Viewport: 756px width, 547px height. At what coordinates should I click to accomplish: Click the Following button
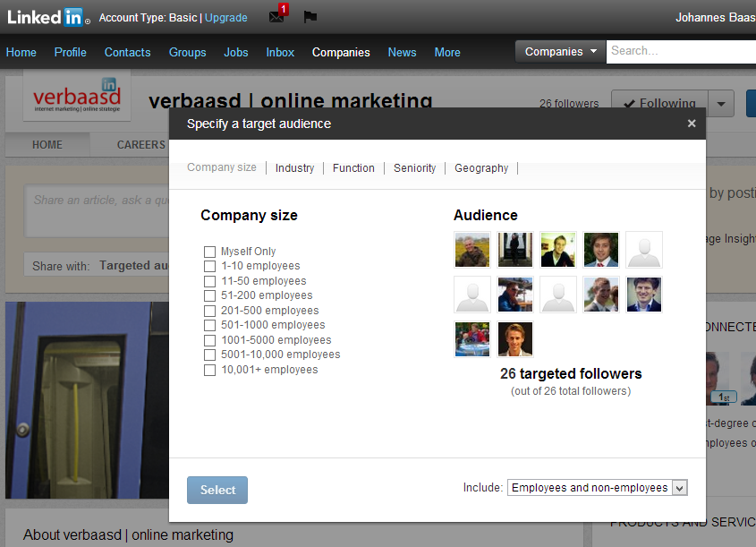click(660, 103)
